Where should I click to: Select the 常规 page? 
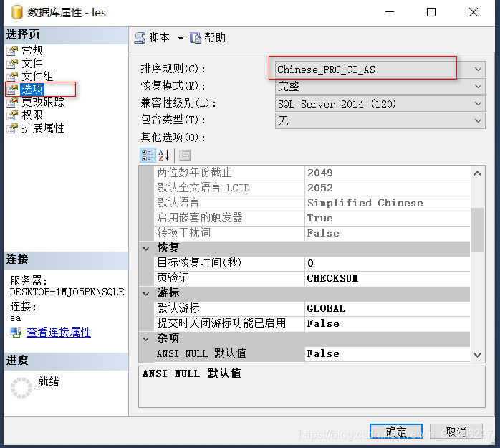32,50
